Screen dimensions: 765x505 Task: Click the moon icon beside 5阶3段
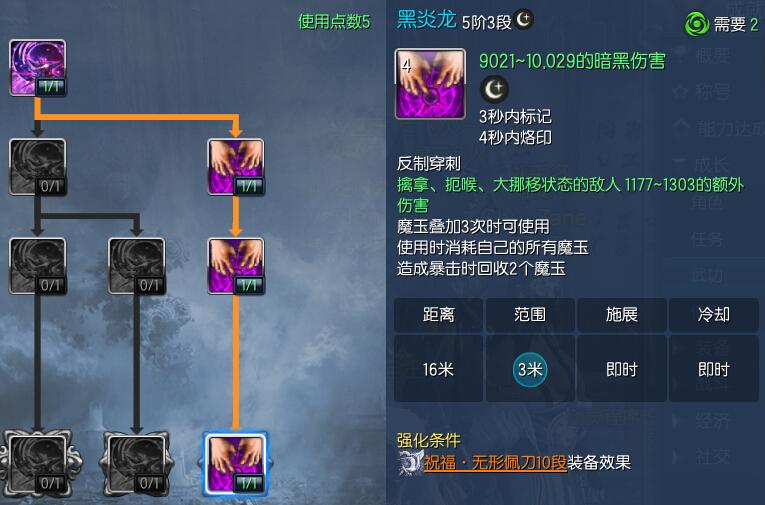click(x=524, y=20)
